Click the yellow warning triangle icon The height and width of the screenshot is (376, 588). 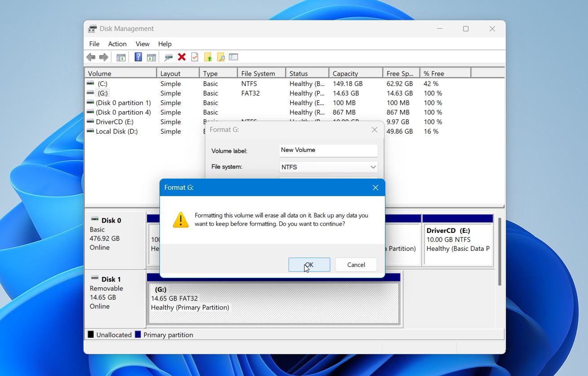tap(181, 219)
